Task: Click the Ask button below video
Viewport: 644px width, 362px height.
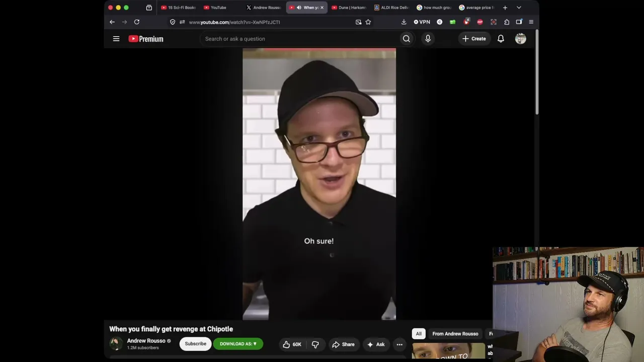Action: (376, 344)
